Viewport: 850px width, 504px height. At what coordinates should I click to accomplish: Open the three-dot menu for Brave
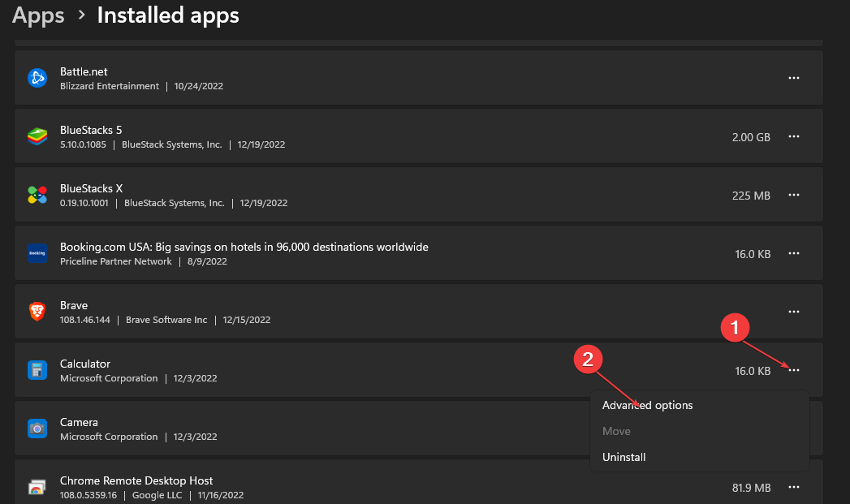click(794, 312)
